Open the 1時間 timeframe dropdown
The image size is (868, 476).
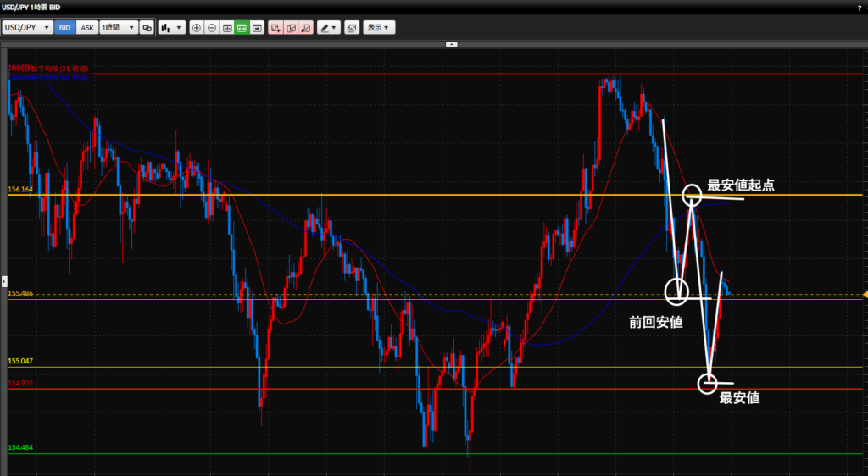click(118, 28)
